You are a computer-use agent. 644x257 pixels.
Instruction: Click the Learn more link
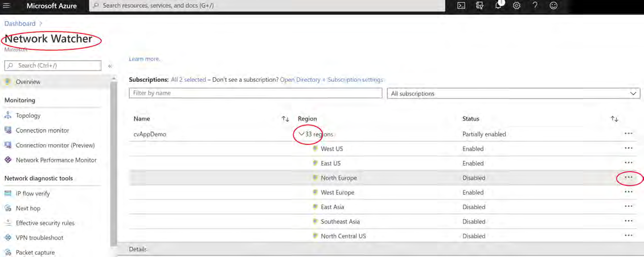coord(144,59)
